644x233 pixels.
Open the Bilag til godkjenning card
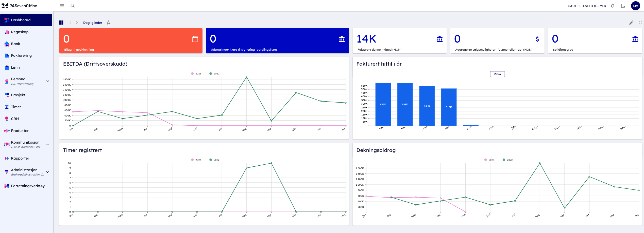pyautogui.click(x=131, y=41)
